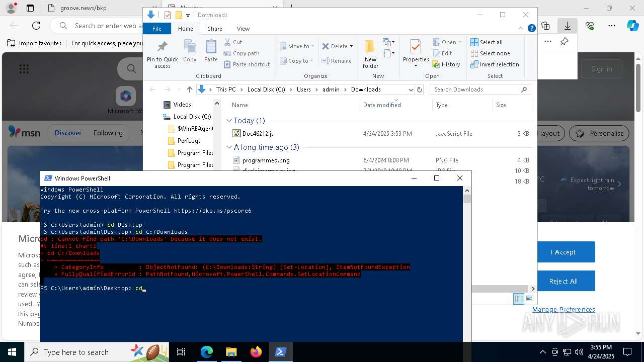Click the Edge Downloads toolbar icon
The height and width of the screenshot is (362, 644).
click(x=568, y=26)
